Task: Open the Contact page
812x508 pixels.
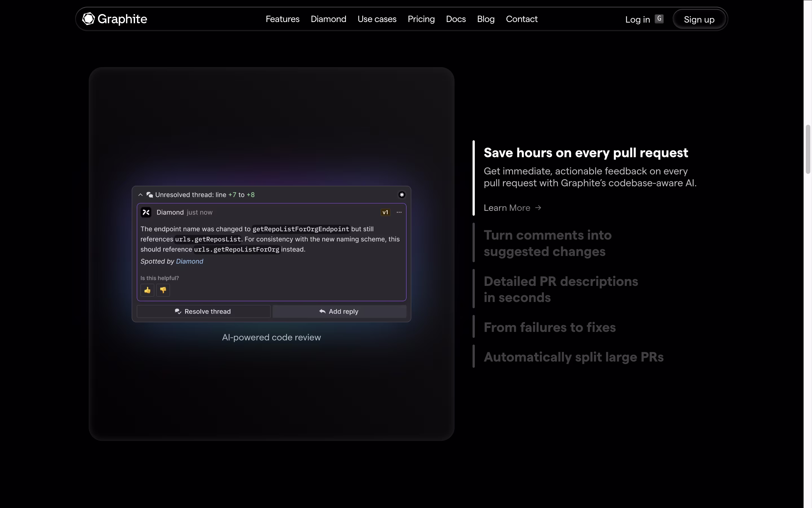Action: [521, 19]
